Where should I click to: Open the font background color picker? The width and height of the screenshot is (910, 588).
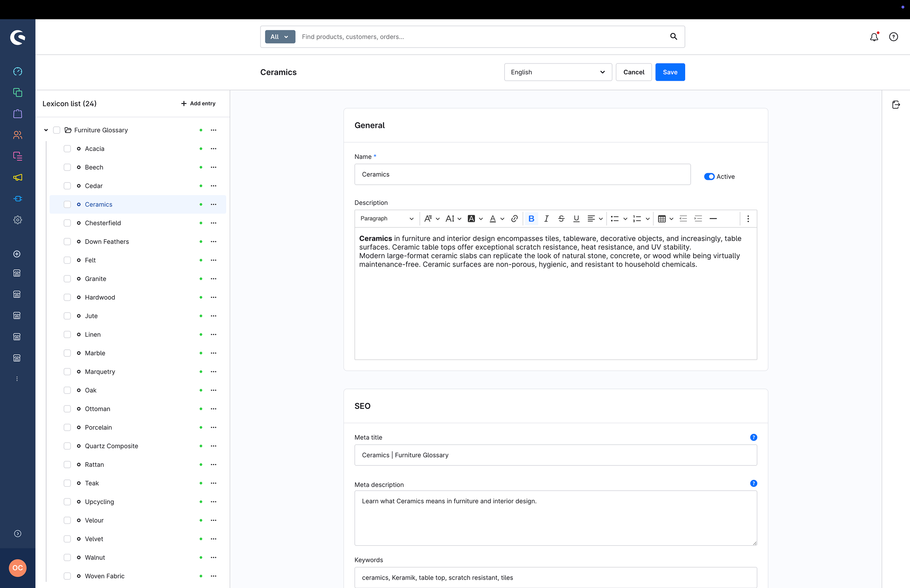click(475, 219)
